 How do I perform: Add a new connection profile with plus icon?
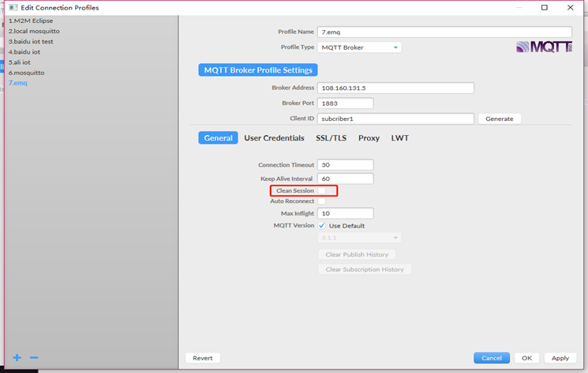17,357
